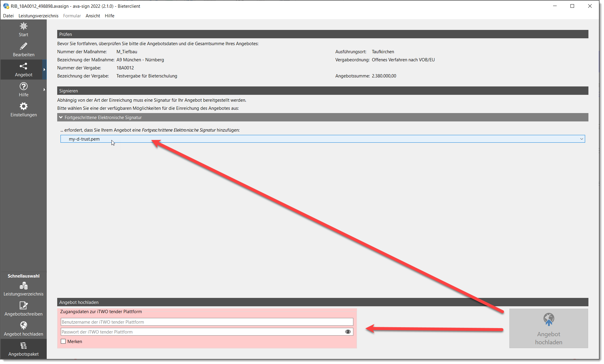Open the Formular menu
604x364 pixels.
click(x=72, y=16)
